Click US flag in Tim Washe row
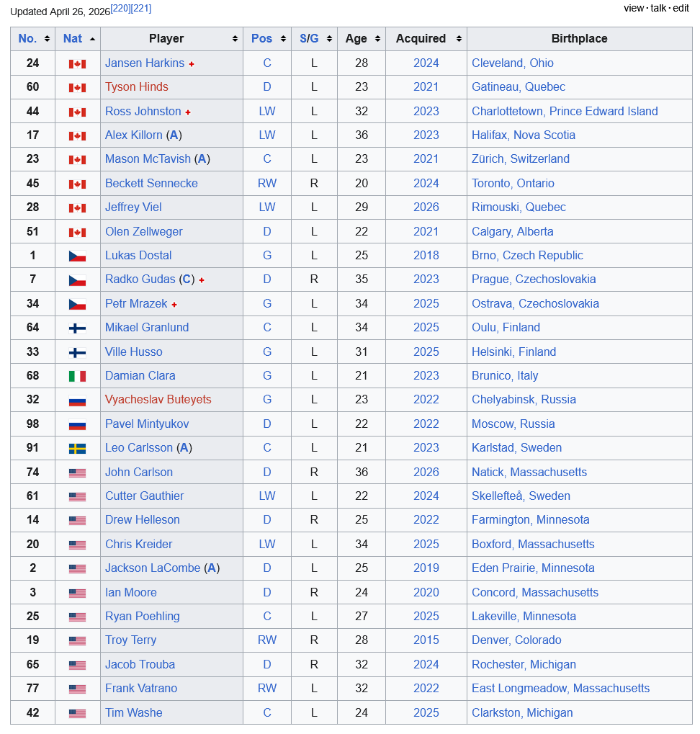 pos(77,713)
